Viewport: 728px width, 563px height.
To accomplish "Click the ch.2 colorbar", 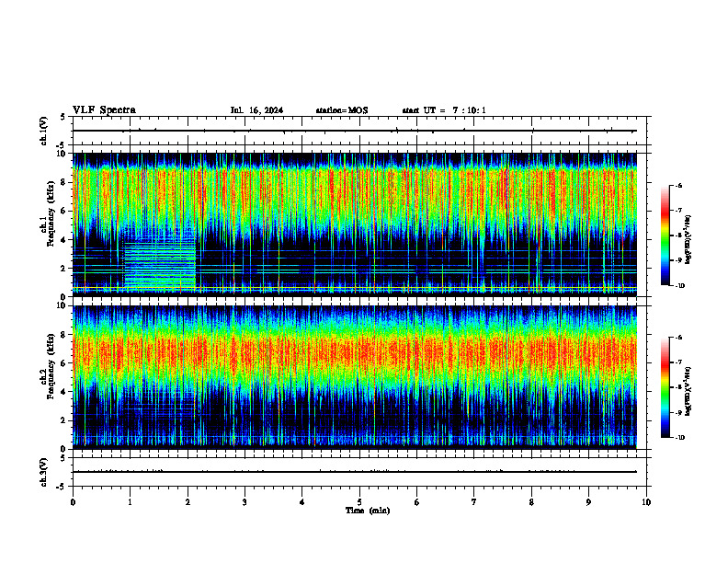I will point(665,387).
